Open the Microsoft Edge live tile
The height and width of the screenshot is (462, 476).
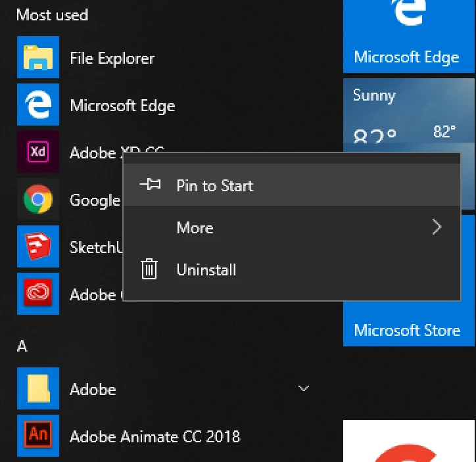[409, 36]
